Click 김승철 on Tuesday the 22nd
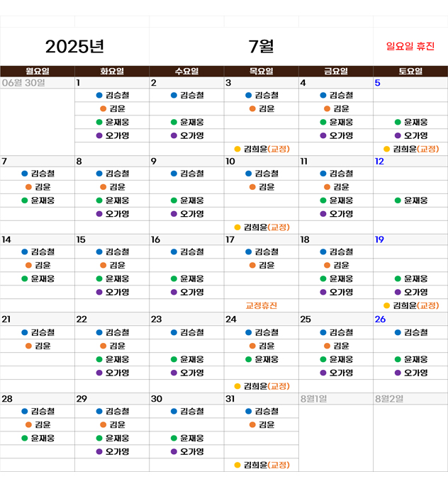This screenshot has height=486, width=448. pos(113,332)
